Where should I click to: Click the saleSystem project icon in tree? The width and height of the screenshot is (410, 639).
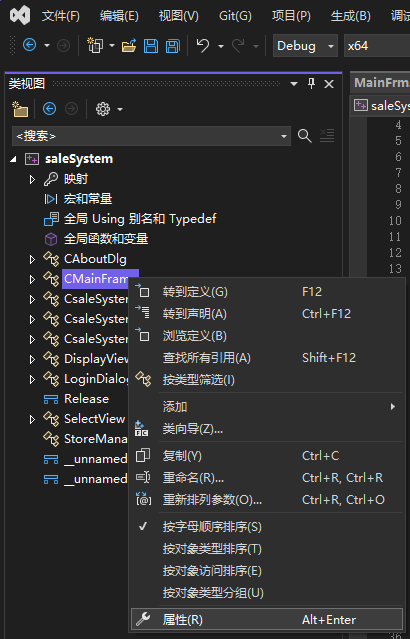pyautogui.click(x=32, y=159)
